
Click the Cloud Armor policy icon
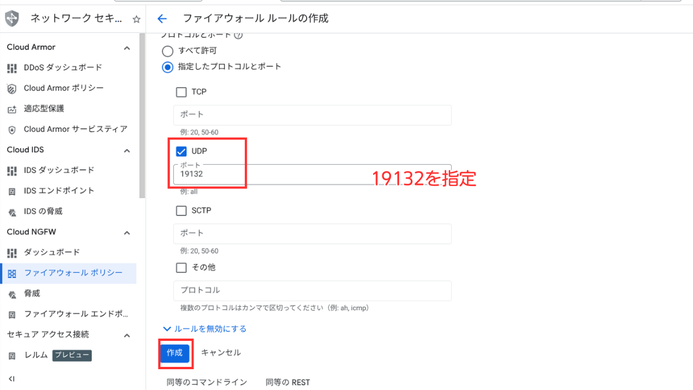coord(12,88)
